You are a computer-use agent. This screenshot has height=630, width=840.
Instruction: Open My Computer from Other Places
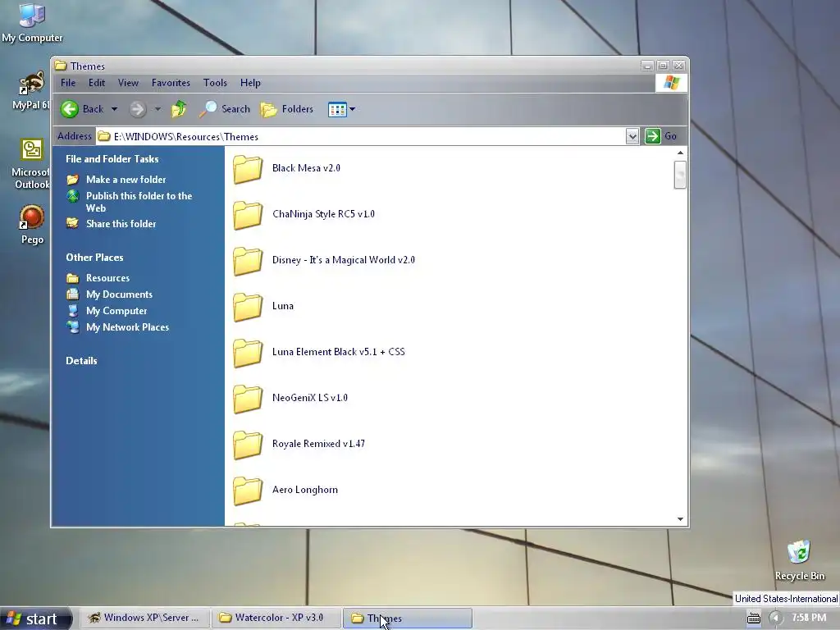click(116, 311)
